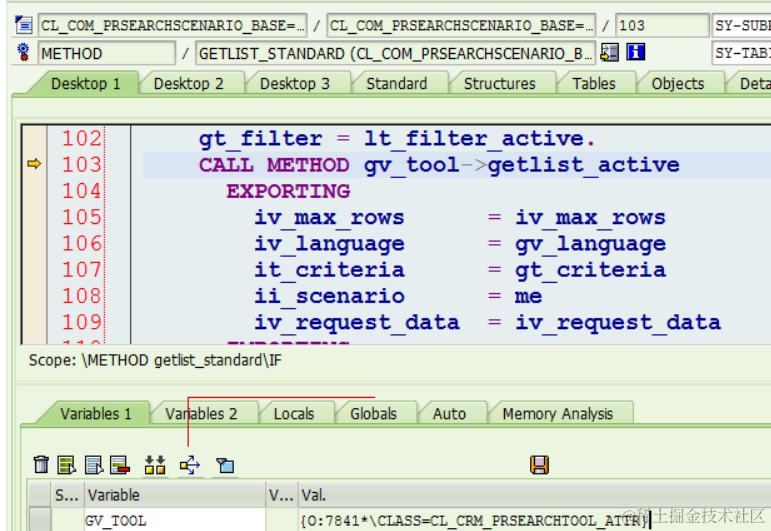Select the Auto tab

(x=449, y=413)
